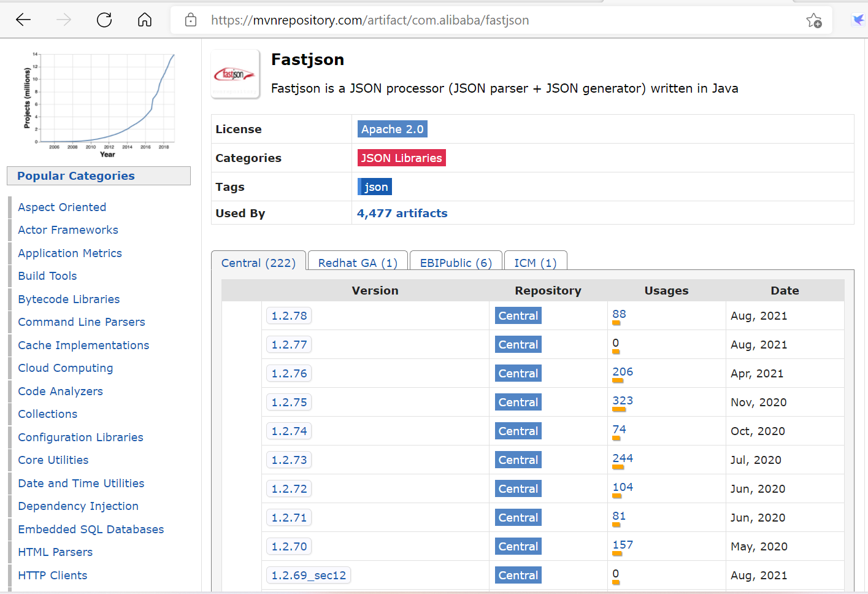This screenshot has height=594, width=868.
Task: Open the JSON Libraries category
Action: click(x=401, y=158)
